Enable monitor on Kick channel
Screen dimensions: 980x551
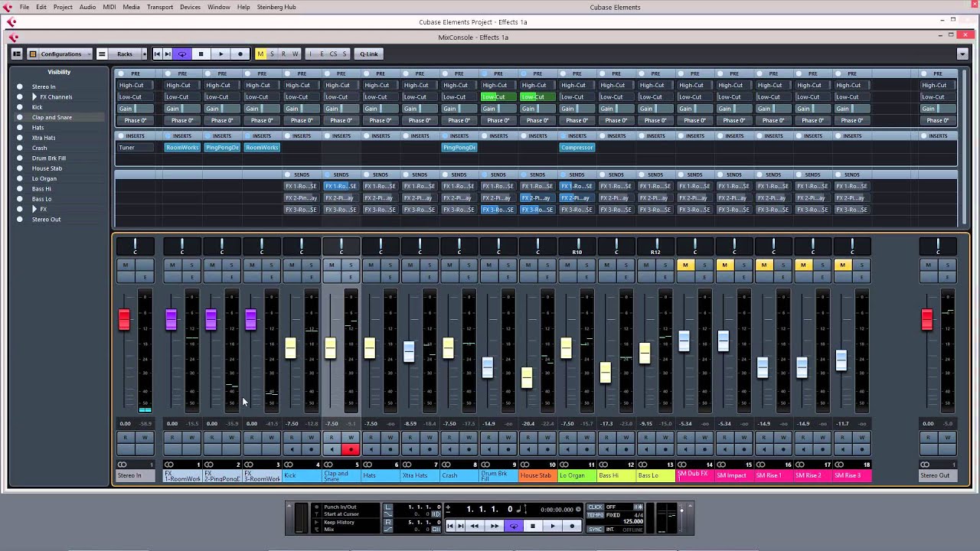[292, 449]
